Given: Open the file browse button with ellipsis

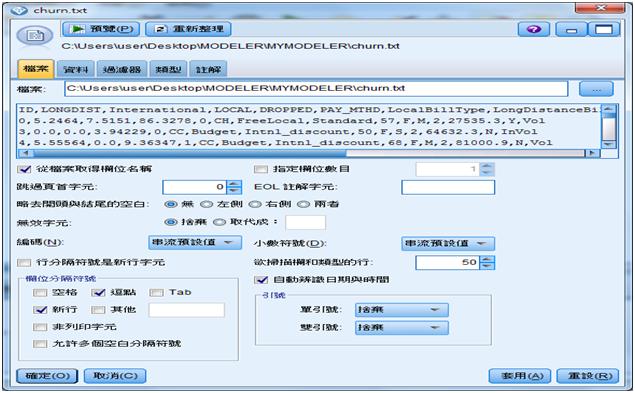Looking at the screenshot, I should [x=596, y=89].
